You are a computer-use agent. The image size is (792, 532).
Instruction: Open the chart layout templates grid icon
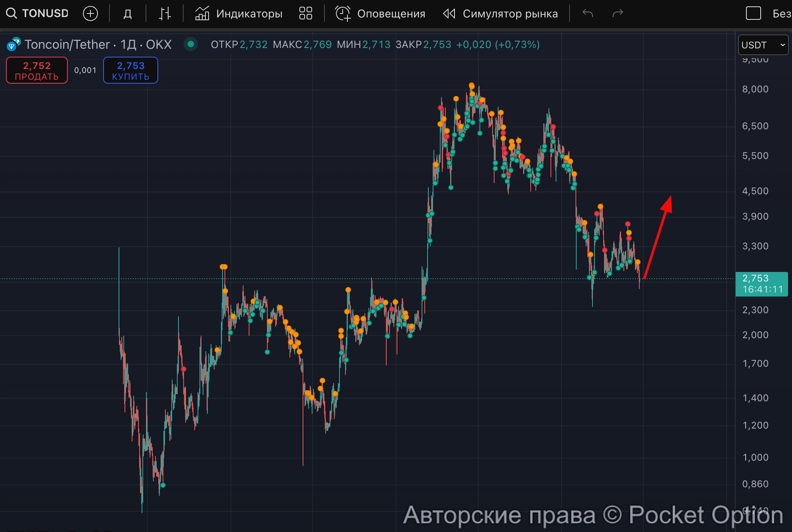click(x=305, y=13)
